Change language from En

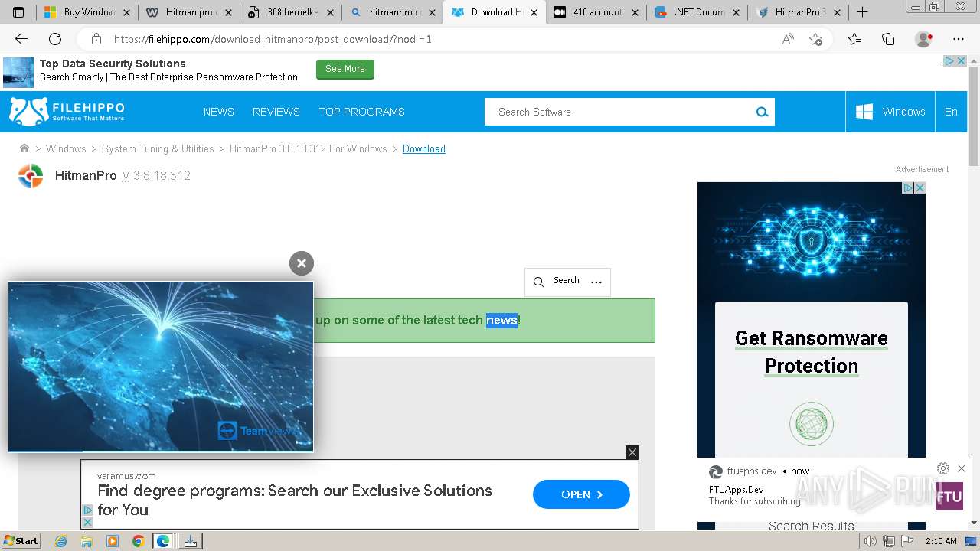tap(951, 112)
